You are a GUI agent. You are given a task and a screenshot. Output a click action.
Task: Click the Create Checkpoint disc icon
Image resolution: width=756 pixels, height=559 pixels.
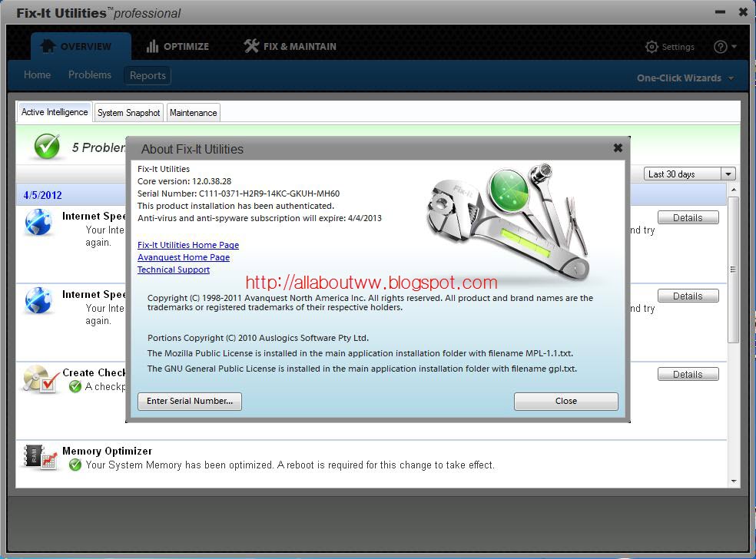pos(41,379)
